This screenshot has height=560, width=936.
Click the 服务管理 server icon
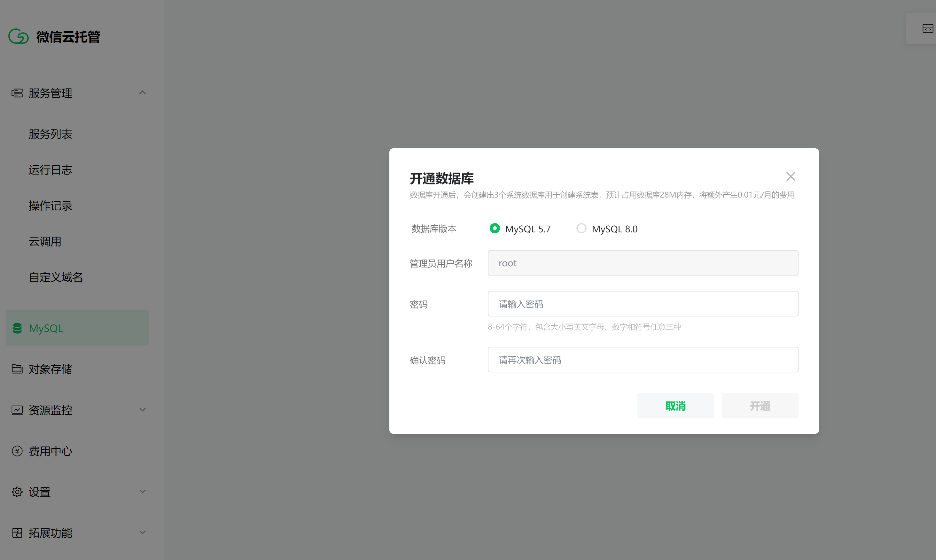[17, 93]
